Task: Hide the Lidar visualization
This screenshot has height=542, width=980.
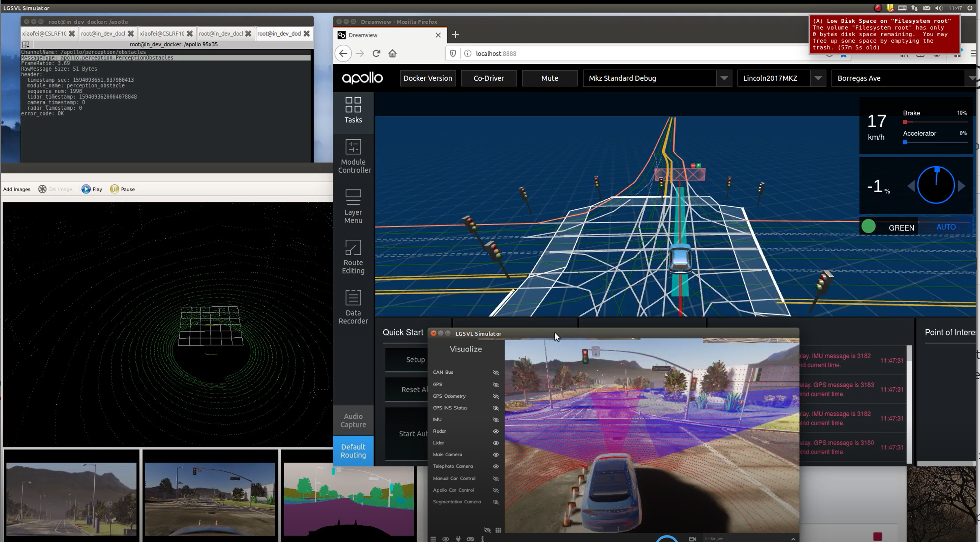Action: click(496, 443)
